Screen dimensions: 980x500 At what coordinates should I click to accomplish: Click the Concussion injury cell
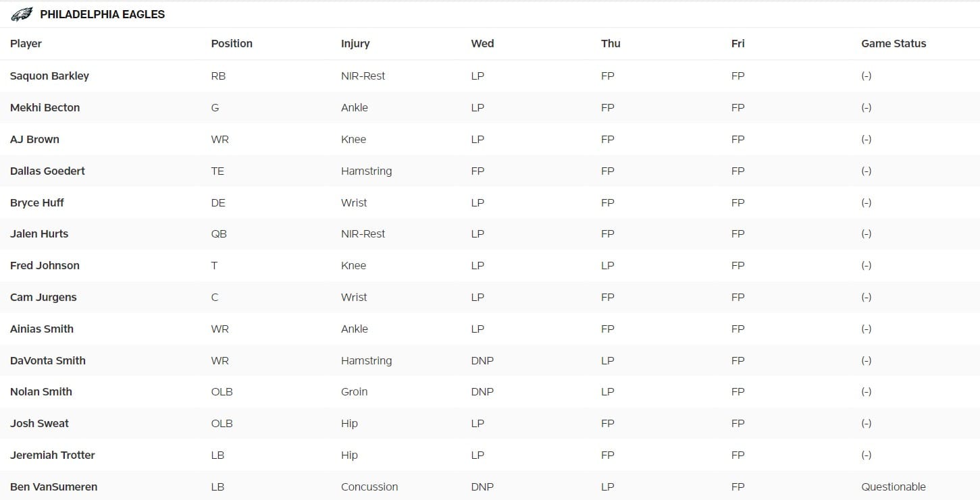coord(369,487)
